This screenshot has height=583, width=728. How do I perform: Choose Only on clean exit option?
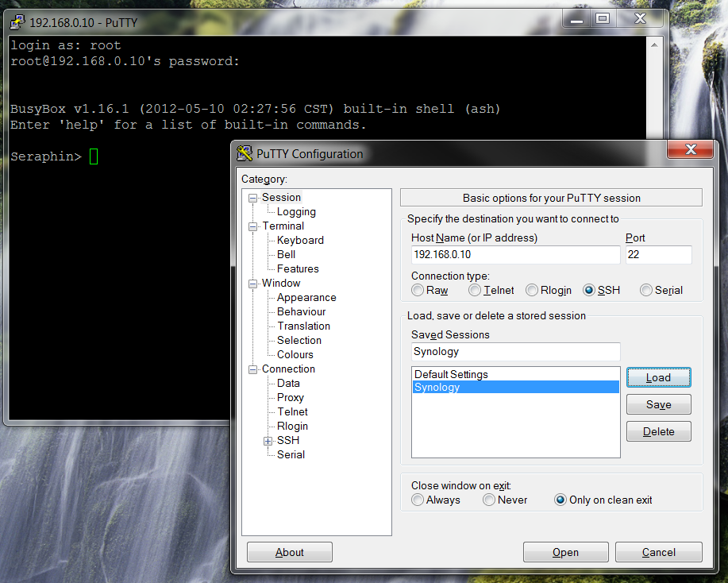pyautogui.click(x=603, y=500)
